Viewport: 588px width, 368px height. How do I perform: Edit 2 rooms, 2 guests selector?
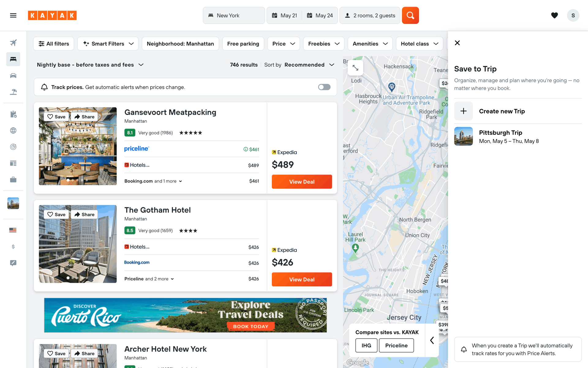click(x=370, y=15)
